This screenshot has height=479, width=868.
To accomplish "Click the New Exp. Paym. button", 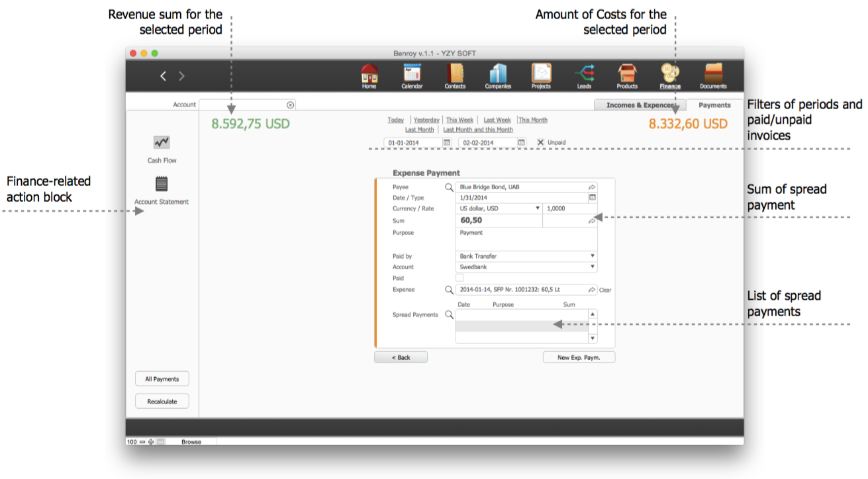I will [579, 357].
